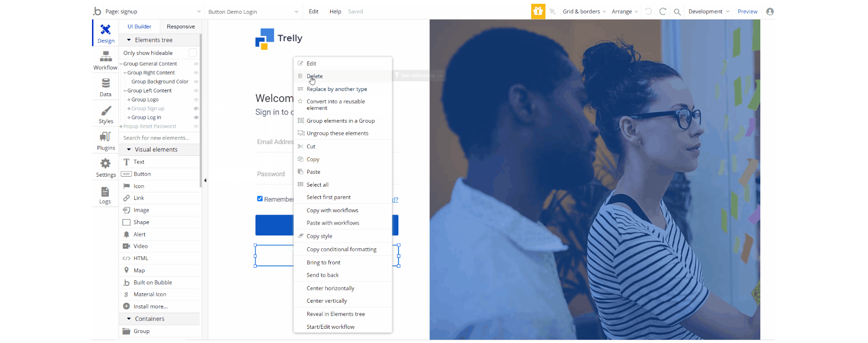Toggle the Remember me checkbox on the canvas

coord(260,199)
